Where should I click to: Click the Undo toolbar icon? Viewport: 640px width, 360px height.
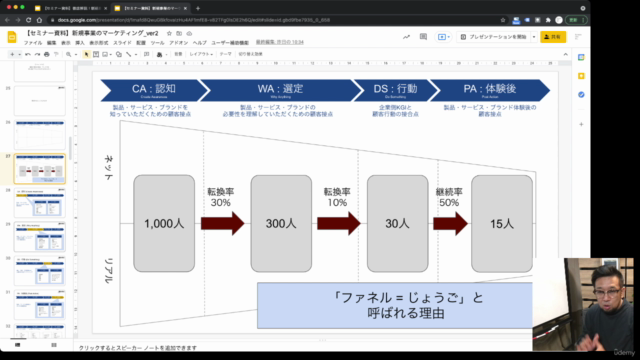pyautogui.click(x=28, y=54)
